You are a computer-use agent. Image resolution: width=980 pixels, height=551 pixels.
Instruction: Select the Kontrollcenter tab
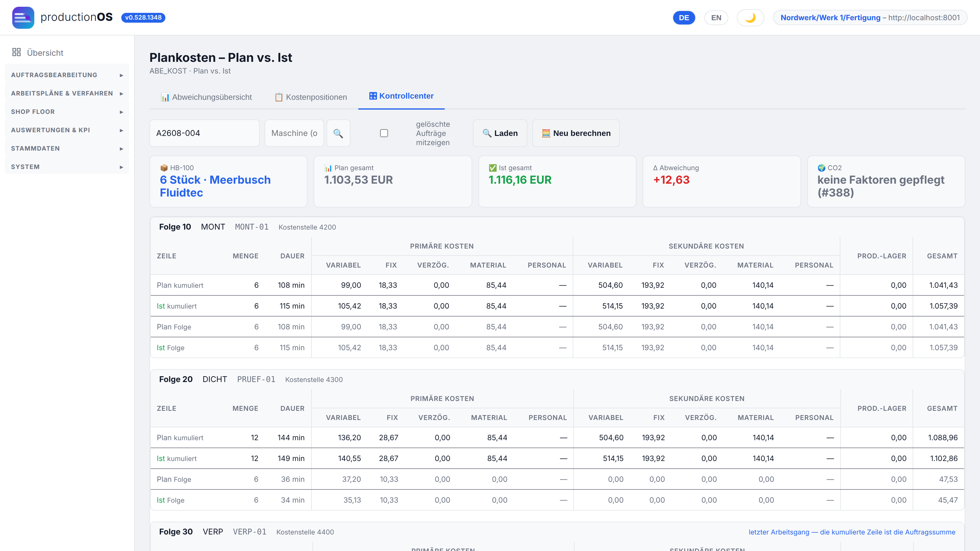[x=401, y=96]
